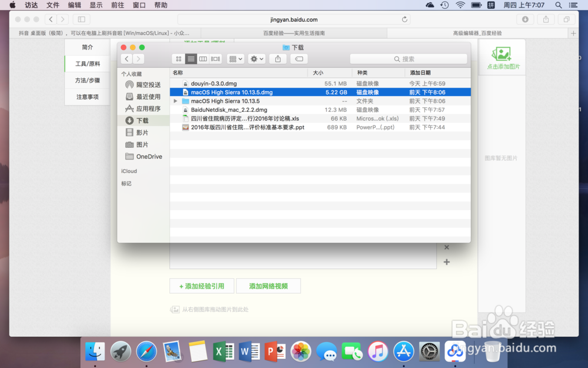Switch to 抖音 桌面版 Safari tab
This screenshot has width=588, height=368.
[105, 33]
